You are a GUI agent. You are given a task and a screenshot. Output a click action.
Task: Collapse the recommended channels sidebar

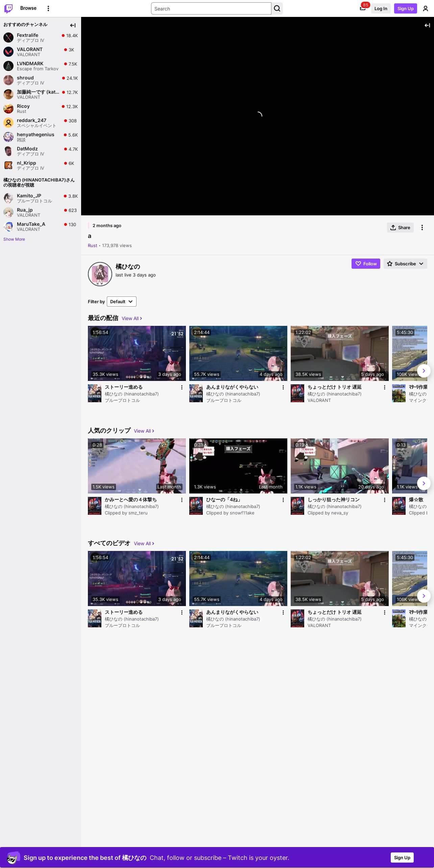point(73,25)
